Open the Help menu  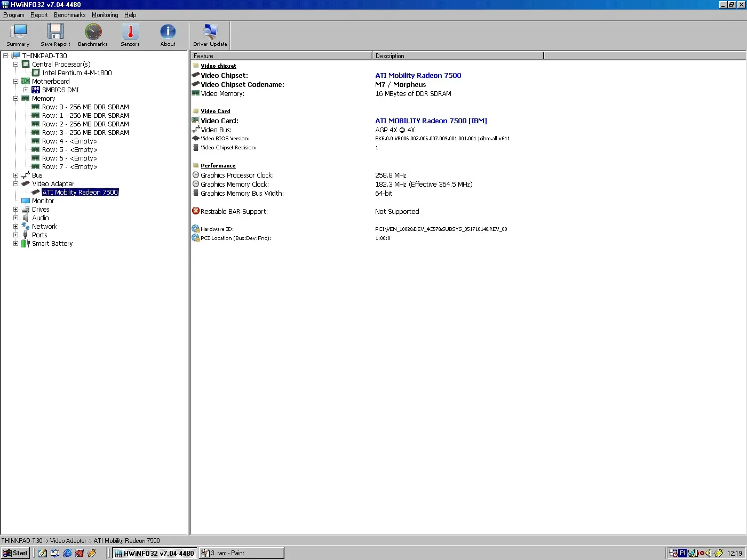tap(130, 15)
